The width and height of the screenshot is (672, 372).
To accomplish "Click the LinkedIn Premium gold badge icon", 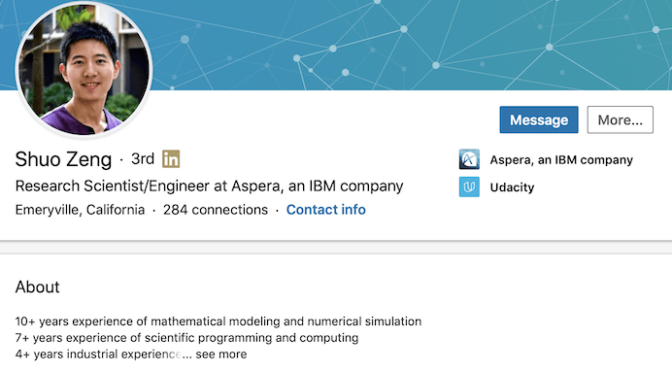I will [x=171, y=159].
